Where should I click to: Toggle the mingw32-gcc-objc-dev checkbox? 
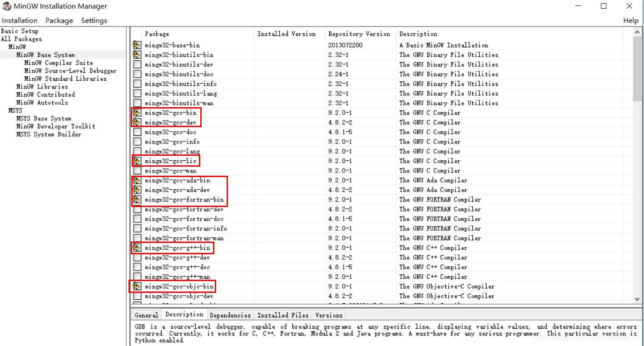coord(137,296)
